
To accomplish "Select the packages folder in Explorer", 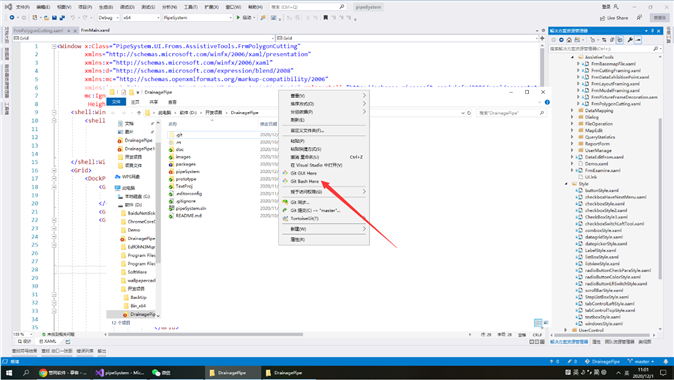I will tap(185, 164).
